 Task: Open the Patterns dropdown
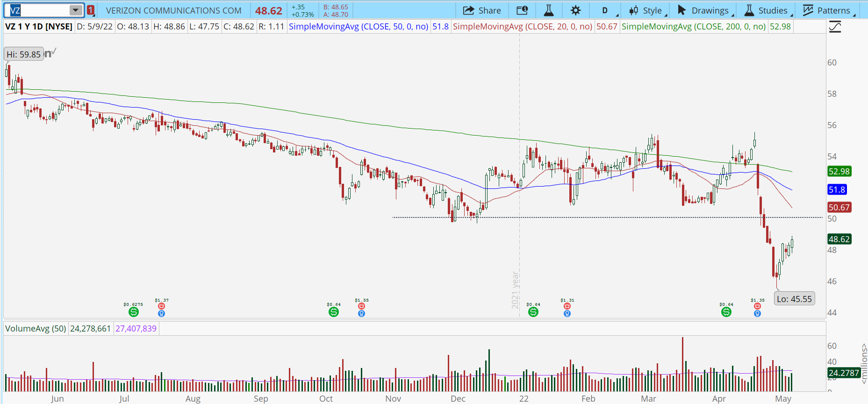pyautogui.click(x=828, y=10)
